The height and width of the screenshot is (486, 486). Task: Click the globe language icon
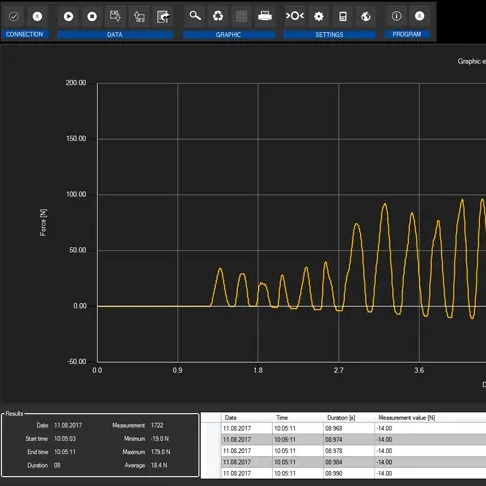point(366,16)
